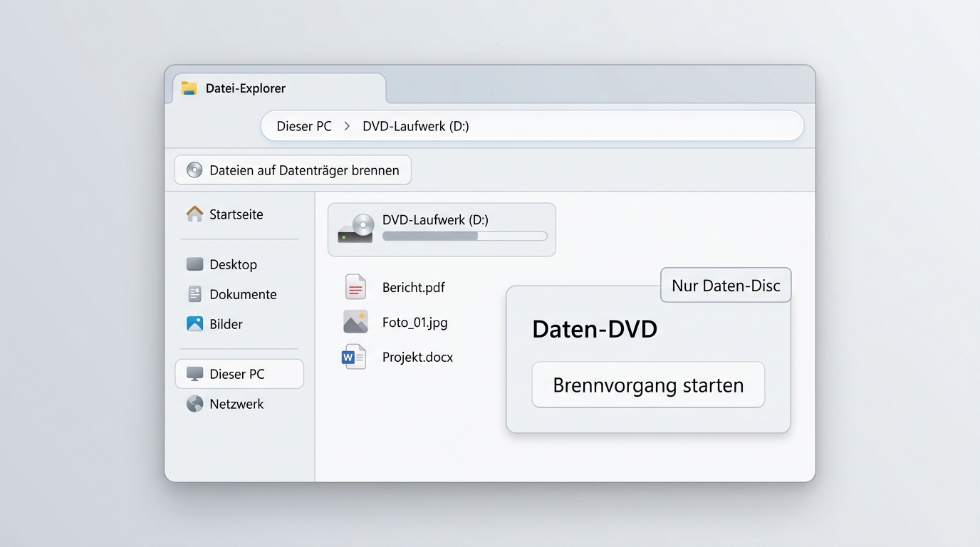Screen dimensions: 980x547
Task: Click the folder icon in the Datei-Explorer tab
Action: pos(189,88)
